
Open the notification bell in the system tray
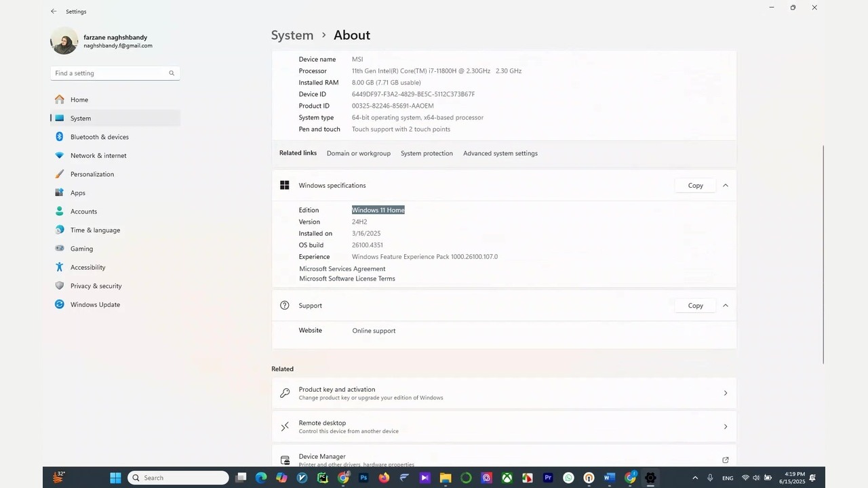pos(812,478)
